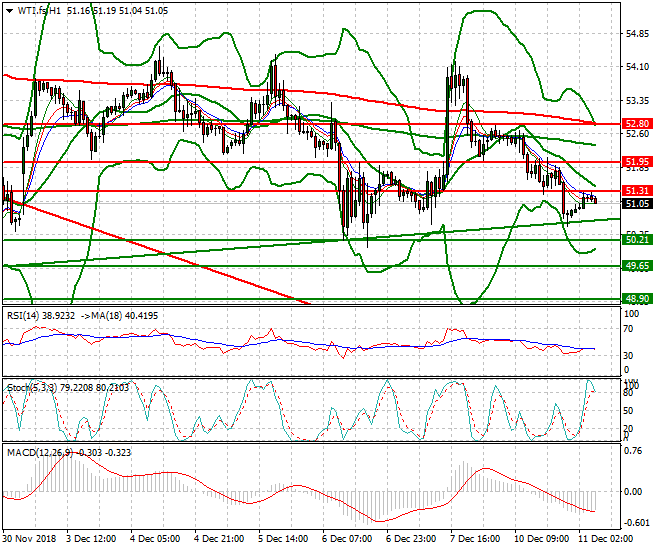Click the 54.85 price scale value
Screen dimensions: 660x550
(637, 34)
